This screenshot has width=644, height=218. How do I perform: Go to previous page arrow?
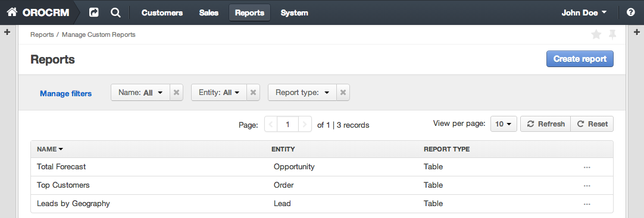click(271, 124)
